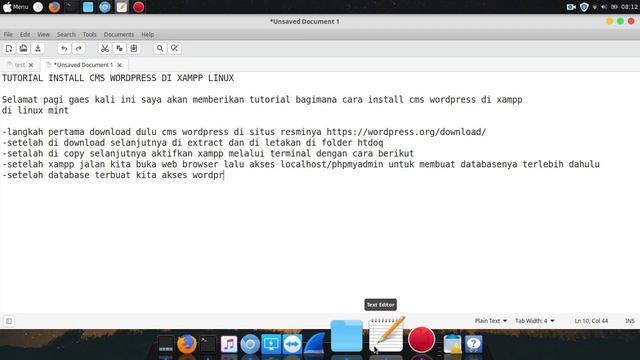Open the Tab Width dropdown
640x360 pixels.
tap(535, 321)
